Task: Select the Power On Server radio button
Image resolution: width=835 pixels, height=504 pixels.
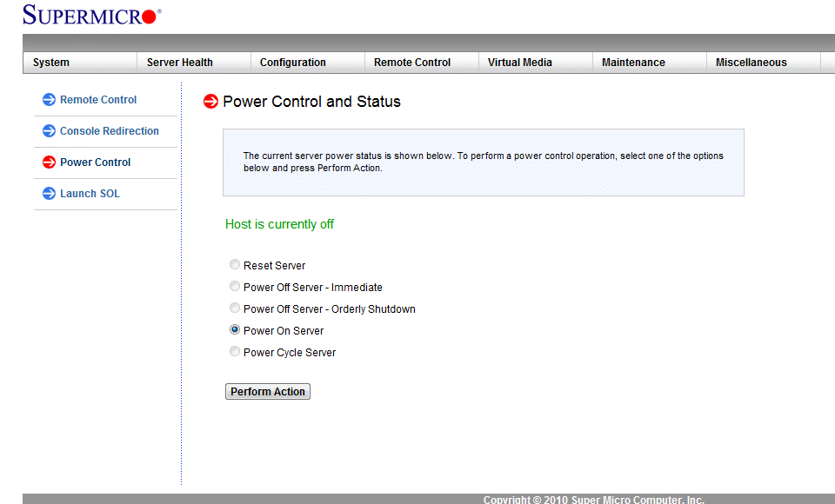Action: point(235,330)
